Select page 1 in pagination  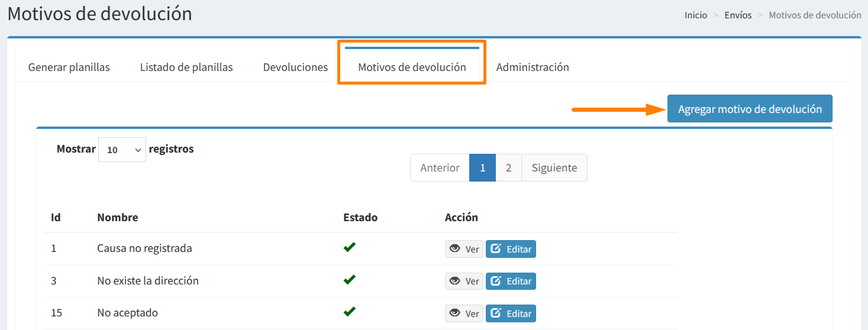(483, 167)
